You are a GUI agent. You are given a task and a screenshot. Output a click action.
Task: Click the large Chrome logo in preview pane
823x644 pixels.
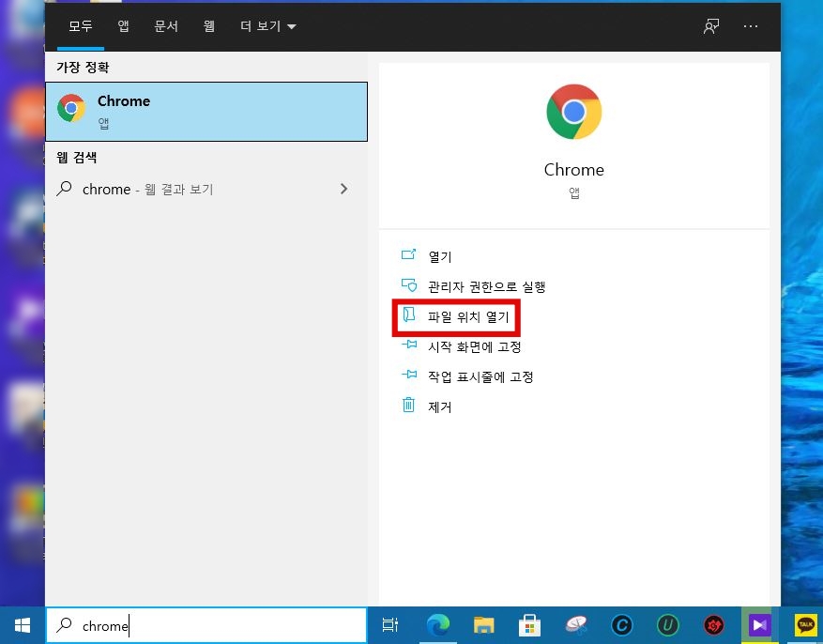click(573, 112)
